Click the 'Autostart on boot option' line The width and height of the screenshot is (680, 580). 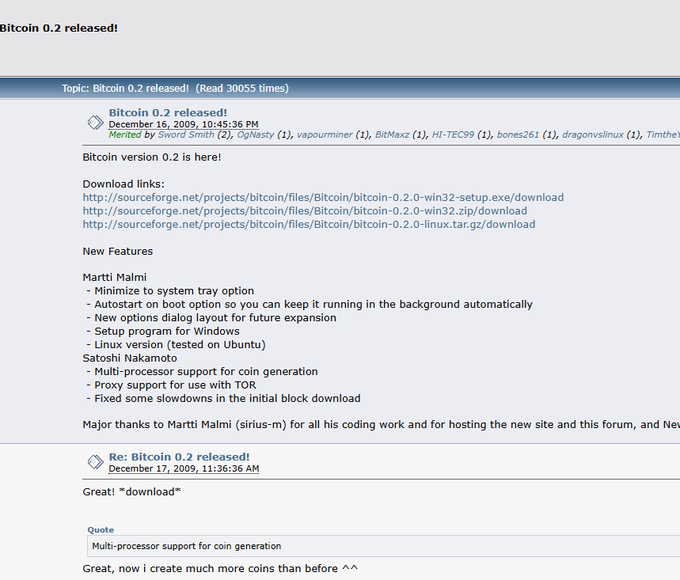point(309,304)
